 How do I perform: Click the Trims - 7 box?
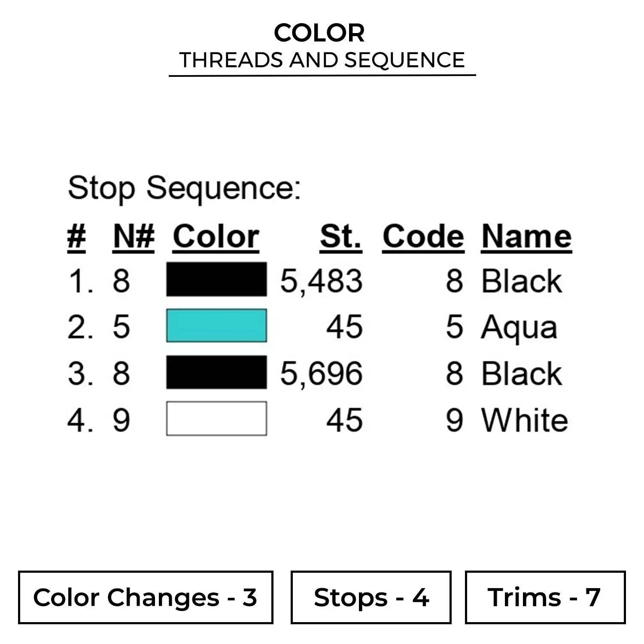pos(545,597)
